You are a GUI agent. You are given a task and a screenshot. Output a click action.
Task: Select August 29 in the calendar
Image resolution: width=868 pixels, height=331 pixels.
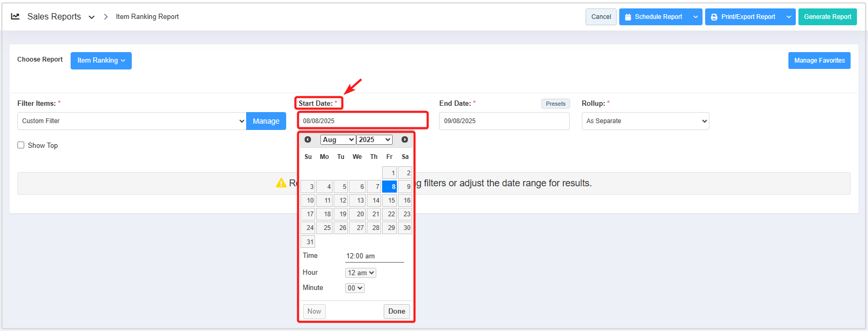pos(389,227)
